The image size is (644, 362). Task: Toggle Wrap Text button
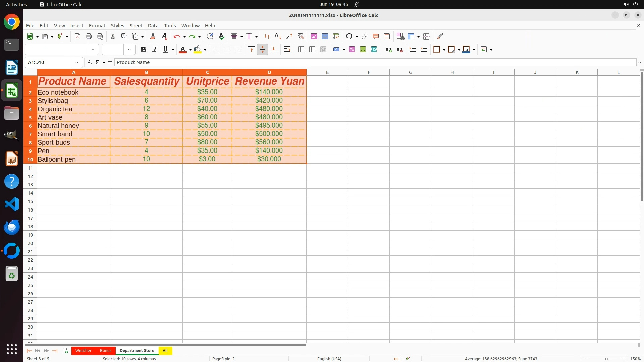tap(287, 49)
